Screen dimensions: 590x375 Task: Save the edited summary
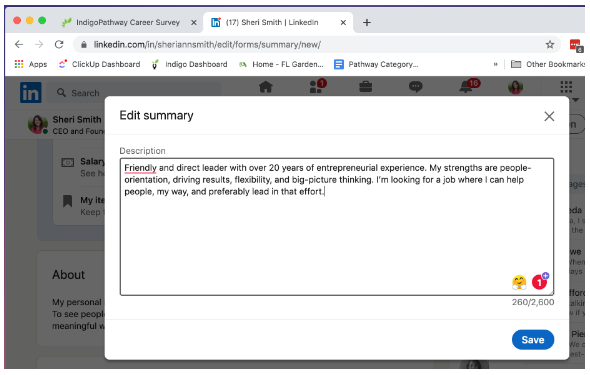[x=532, y=340]
